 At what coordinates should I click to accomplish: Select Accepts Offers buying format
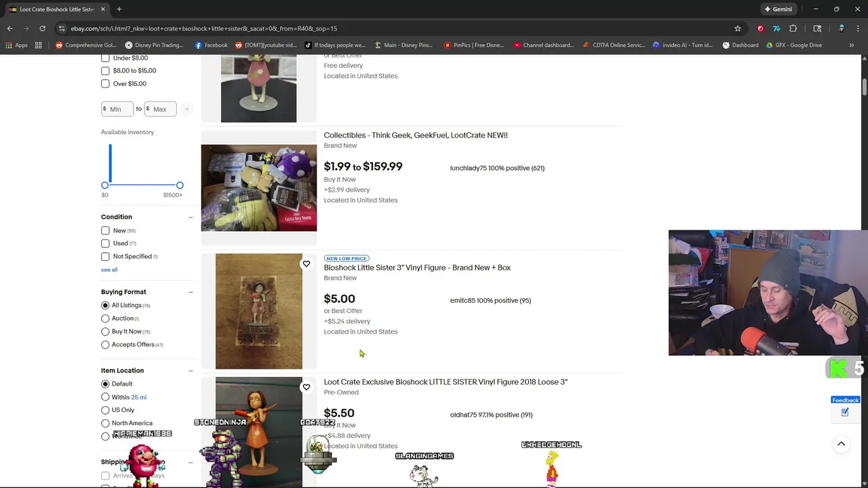tap(105, 344)
